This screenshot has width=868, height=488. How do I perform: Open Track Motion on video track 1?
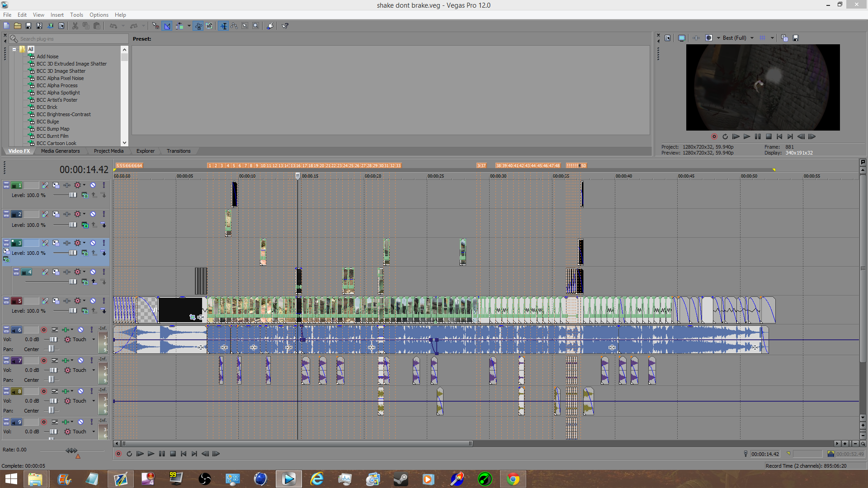[56, 185]
